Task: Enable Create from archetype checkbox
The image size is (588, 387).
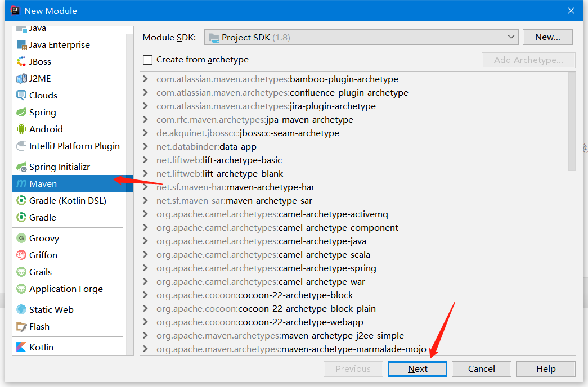Action: coord(148,60)
